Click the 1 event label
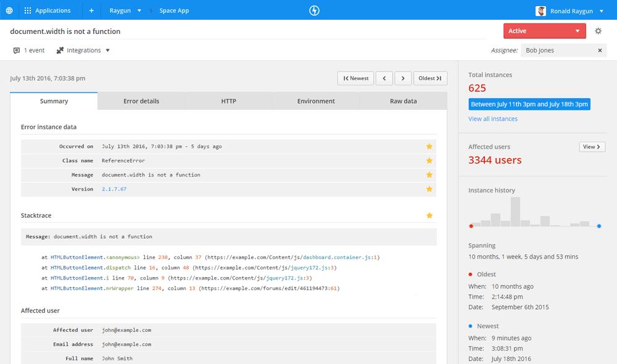Screen dimensions: 617x364 pos(34,51)
